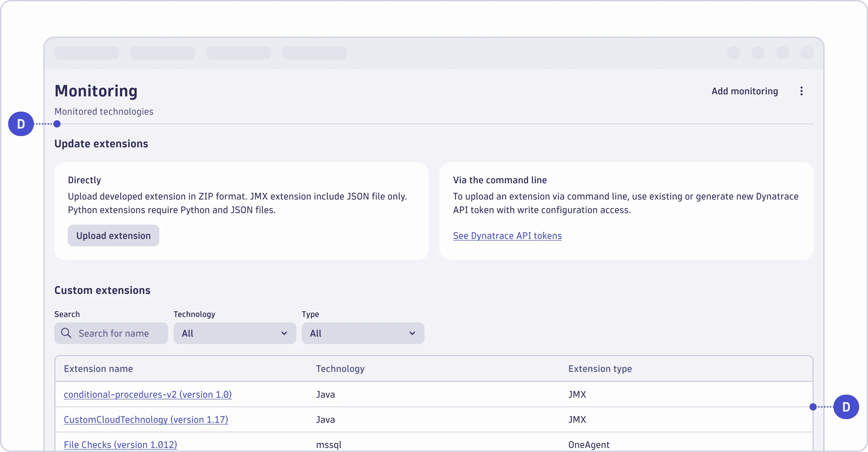Click the Directly card title

84,180
